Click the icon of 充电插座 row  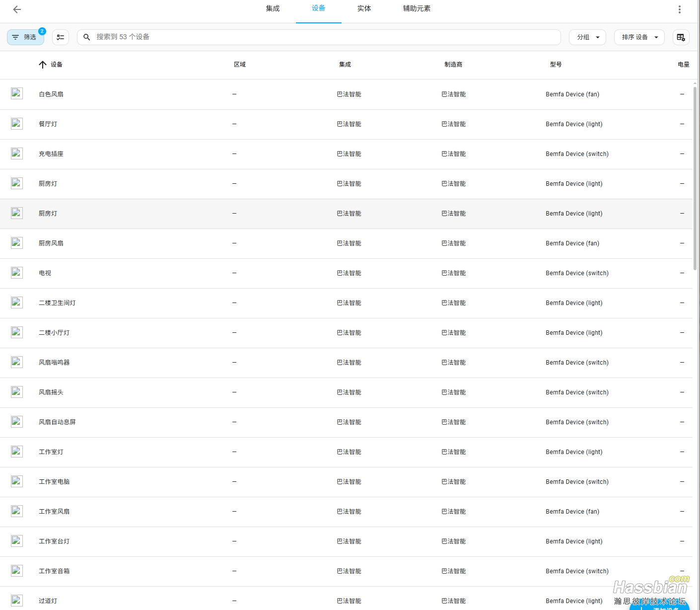(x=17, y=153)
